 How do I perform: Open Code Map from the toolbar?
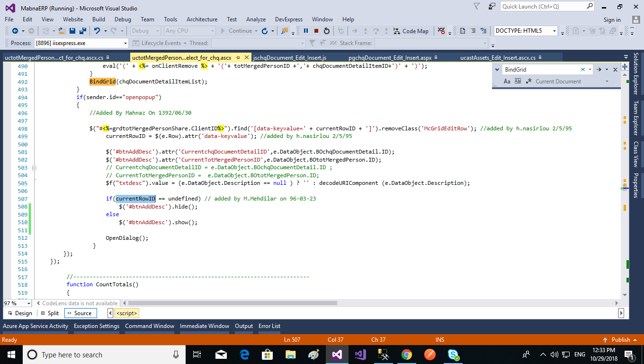411,31
